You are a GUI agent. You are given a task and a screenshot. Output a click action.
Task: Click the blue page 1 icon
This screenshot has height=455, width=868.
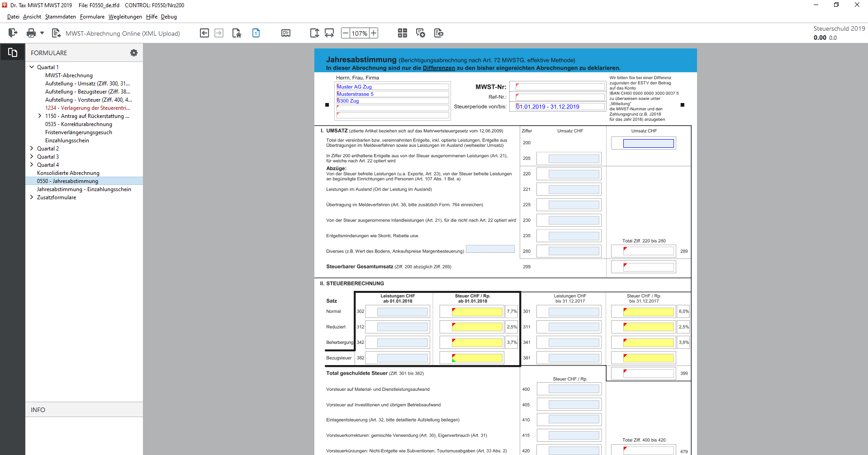point(256,33)
